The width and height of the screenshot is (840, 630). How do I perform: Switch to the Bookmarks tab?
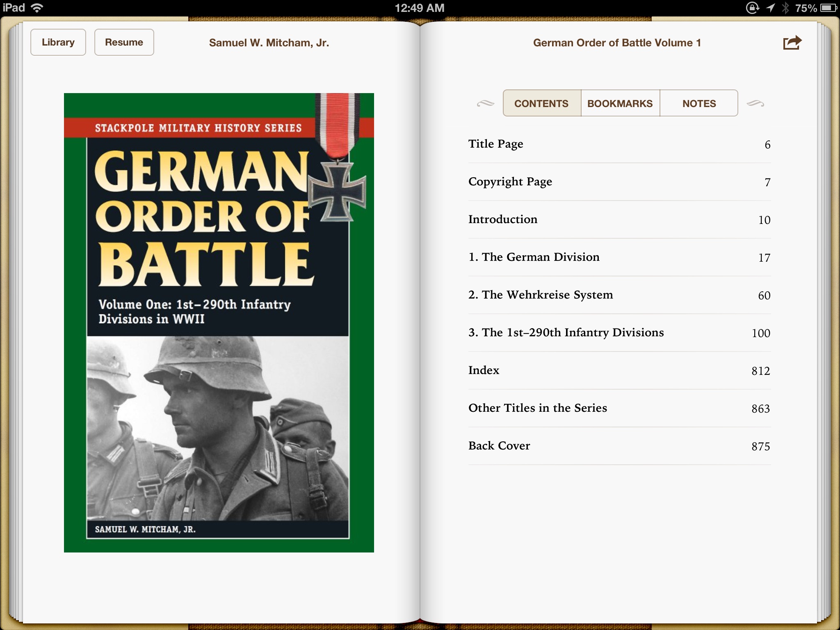coord(620,103)
